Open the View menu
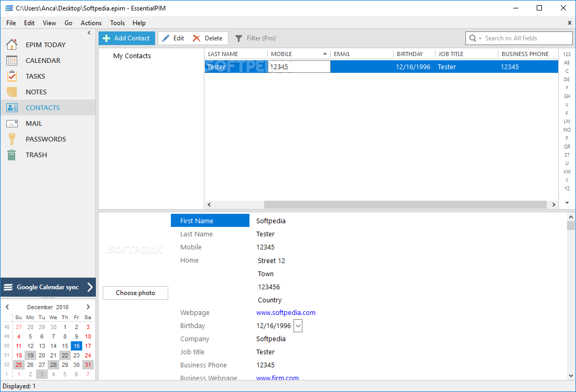 pos(50,23)
